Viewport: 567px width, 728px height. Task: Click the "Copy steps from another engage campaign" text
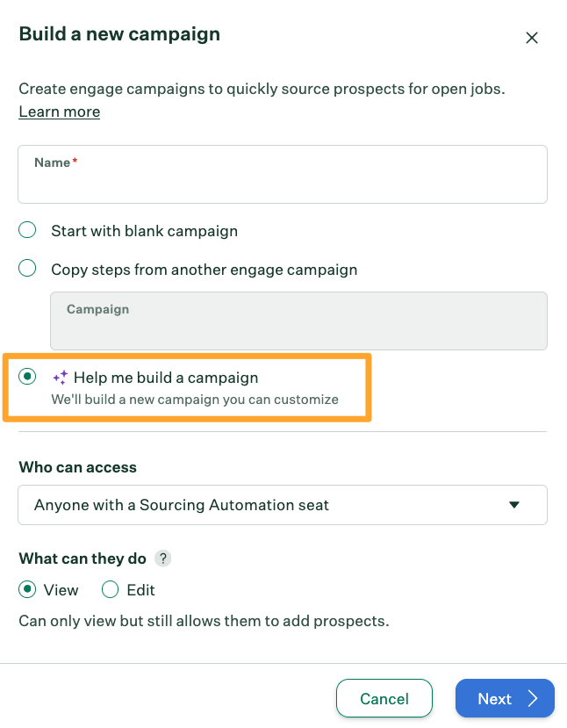click(x=205, y=270)
